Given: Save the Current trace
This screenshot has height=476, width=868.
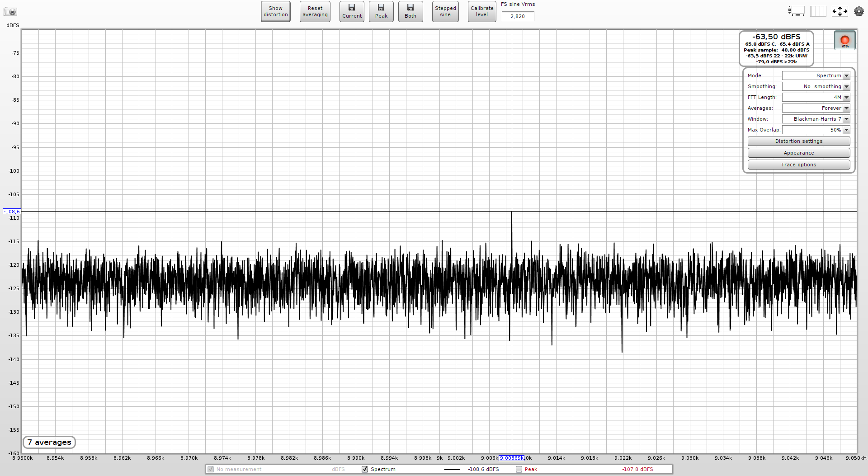Looking at the screenshot, I should [352, 11].
